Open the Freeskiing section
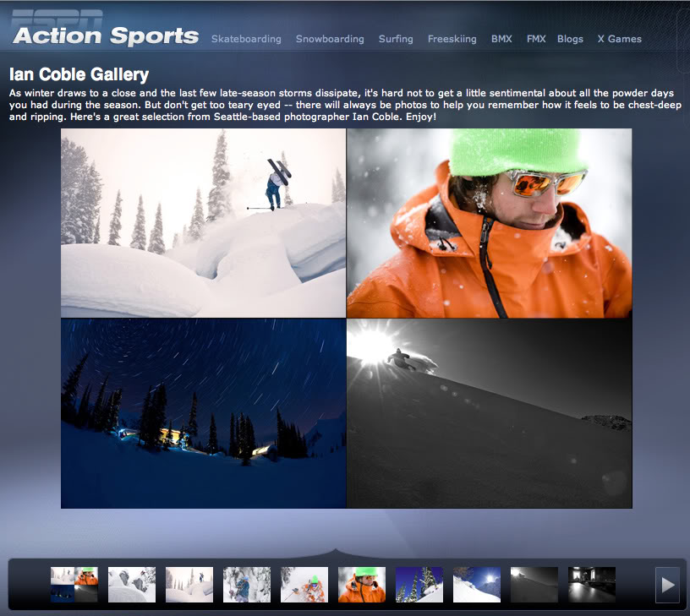This screenshot has height=616, width=690. pyautogui.click(x=452, y=39)
